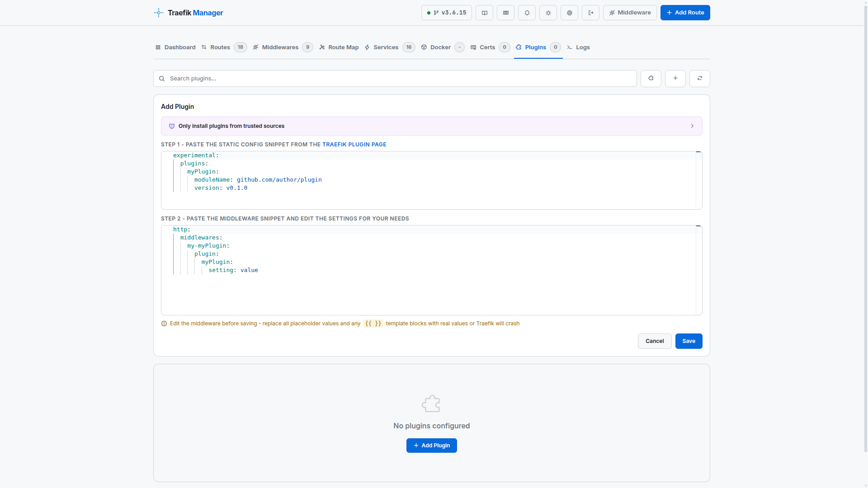
Task: Click the shield icon in warning banner
Action: tap(172, 126)
